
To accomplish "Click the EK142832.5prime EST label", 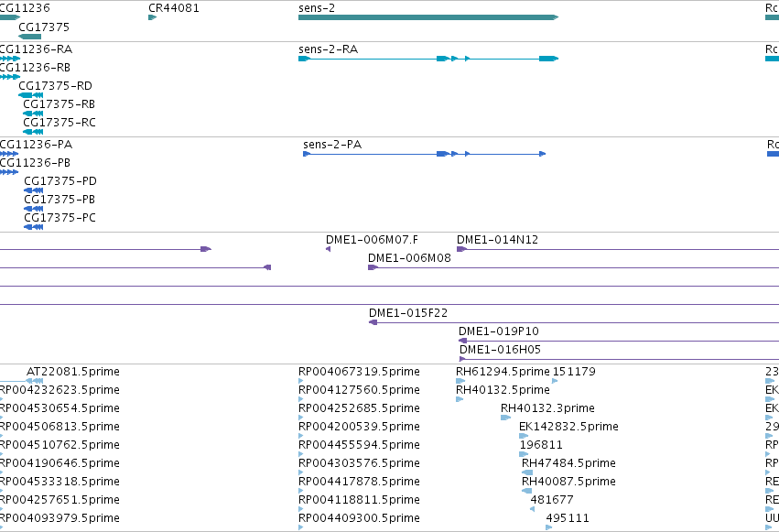I will [568, 427].
